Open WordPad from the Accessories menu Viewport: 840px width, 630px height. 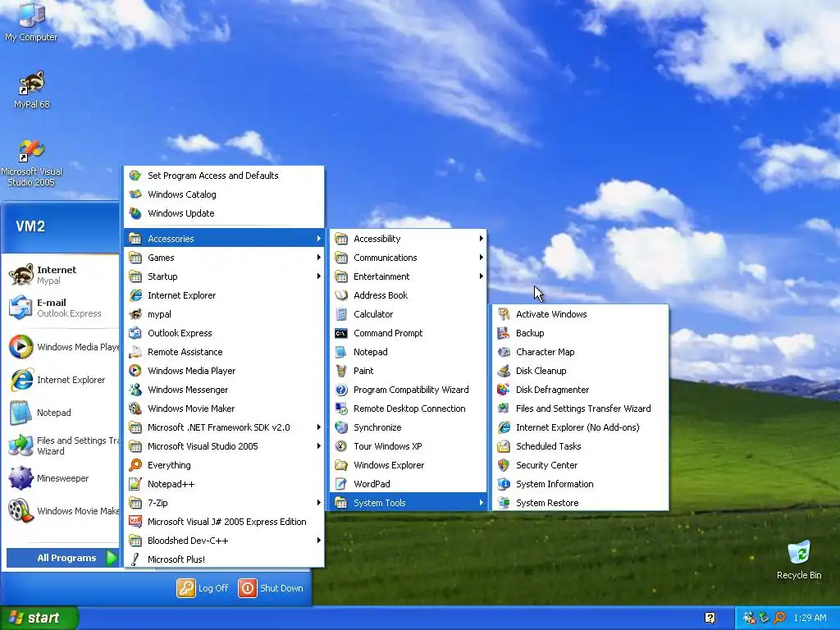(409, 484)
